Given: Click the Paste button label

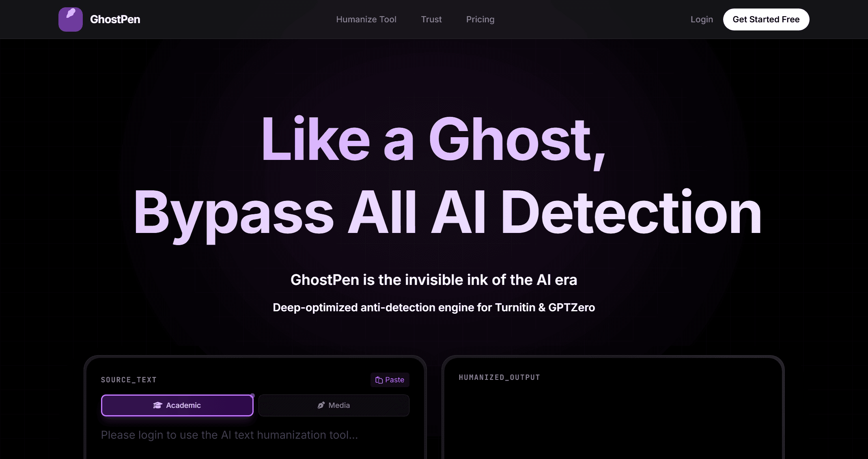Looking at the screenshot, I should tap(394, 380).
